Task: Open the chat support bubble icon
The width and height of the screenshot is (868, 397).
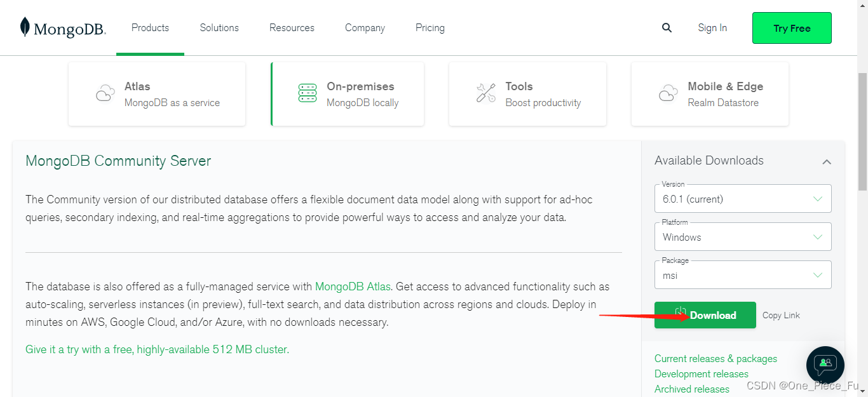Action: [x=825, y=365]
